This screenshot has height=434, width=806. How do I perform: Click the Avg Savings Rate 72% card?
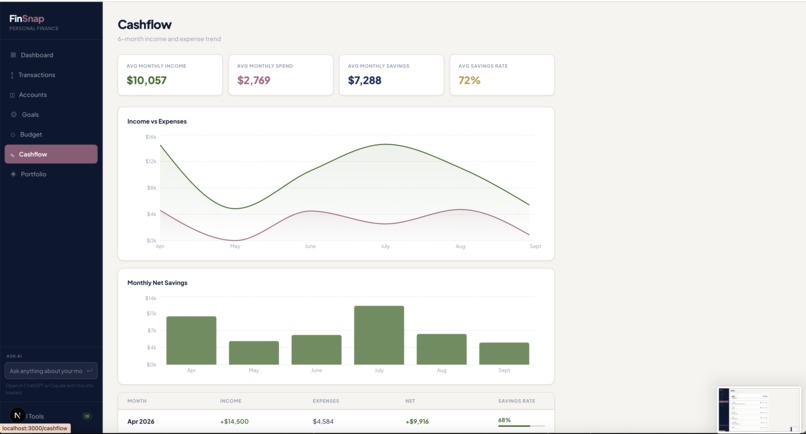502,75
